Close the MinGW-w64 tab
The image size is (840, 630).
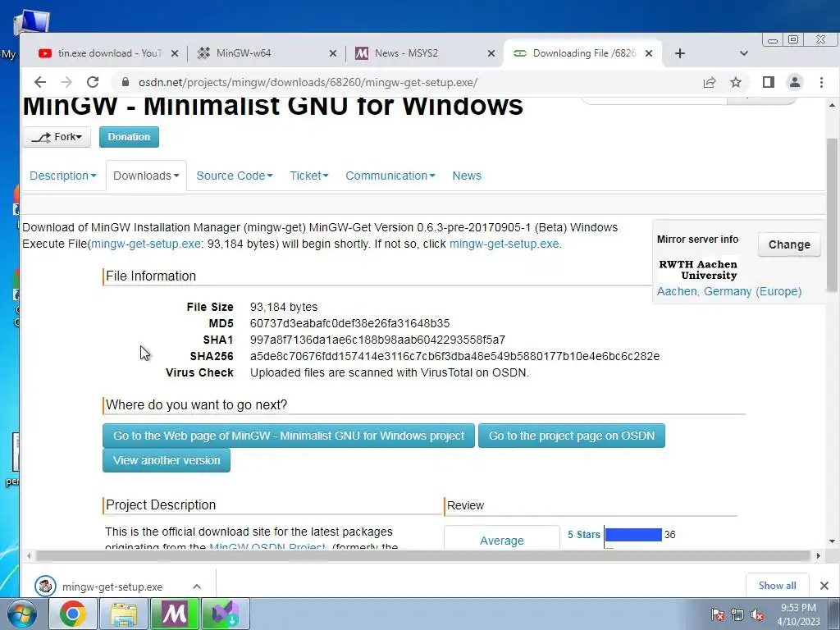333,53
